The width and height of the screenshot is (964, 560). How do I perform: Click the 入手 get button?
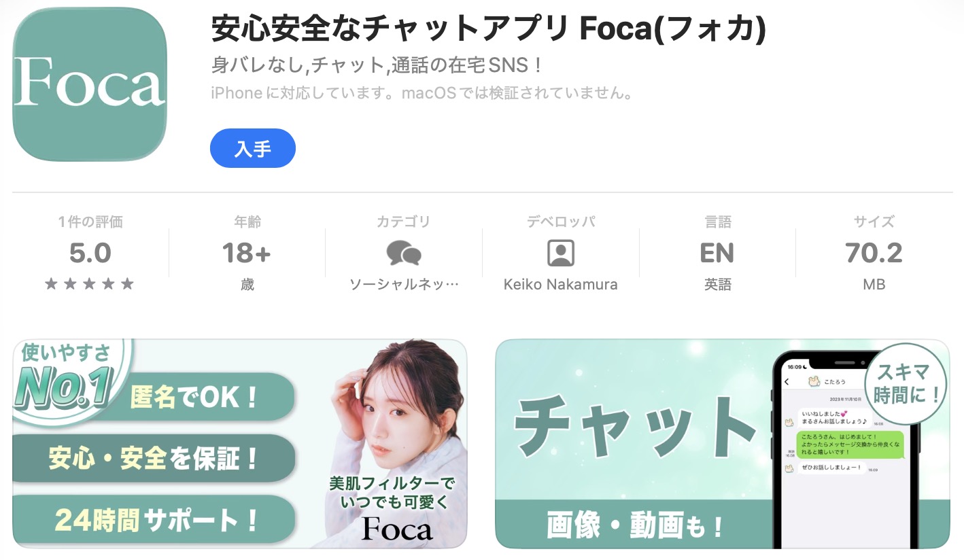253,148
